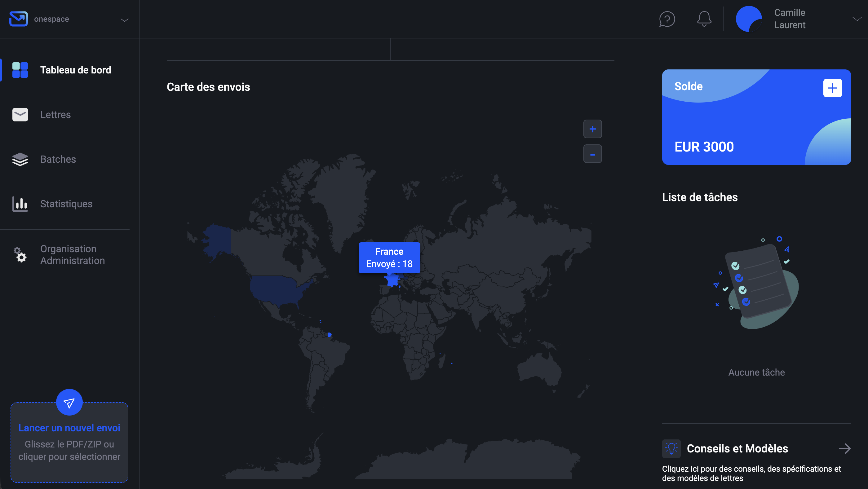Viewport: 868px width, 489px height.
Task: Navigate to Batches
Action: click(58, 159)
